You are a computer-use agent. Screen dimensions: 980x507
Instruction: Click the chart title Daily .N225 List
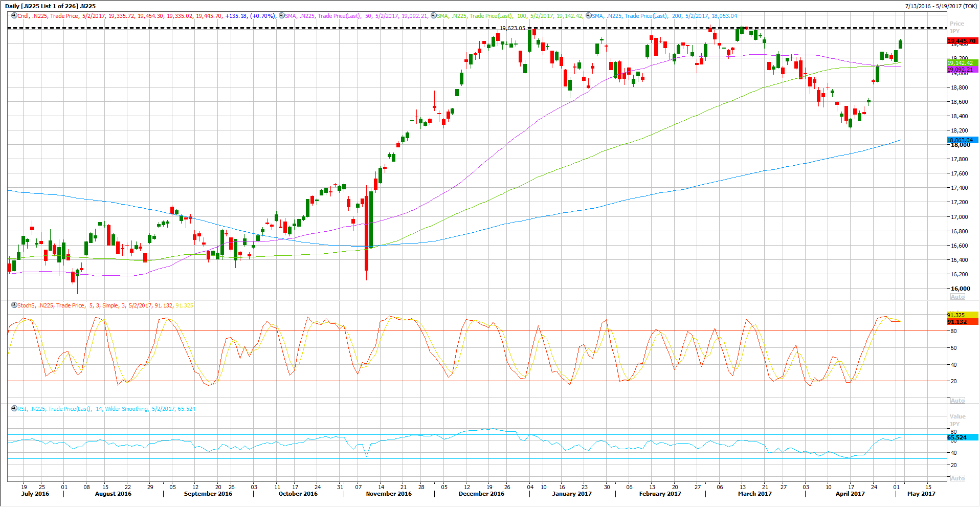click(x=50, y=6)
